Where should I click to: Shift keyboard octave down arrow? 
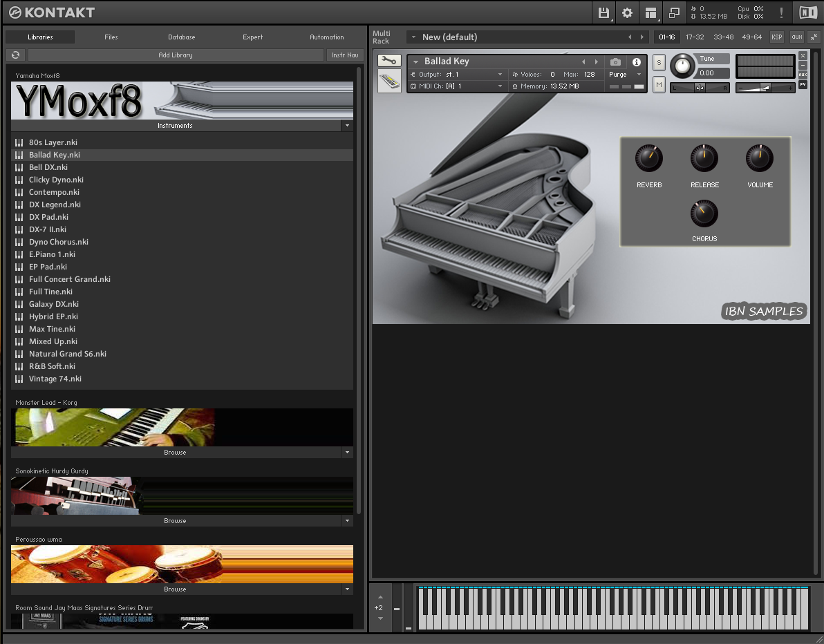(x=380, y=618)
